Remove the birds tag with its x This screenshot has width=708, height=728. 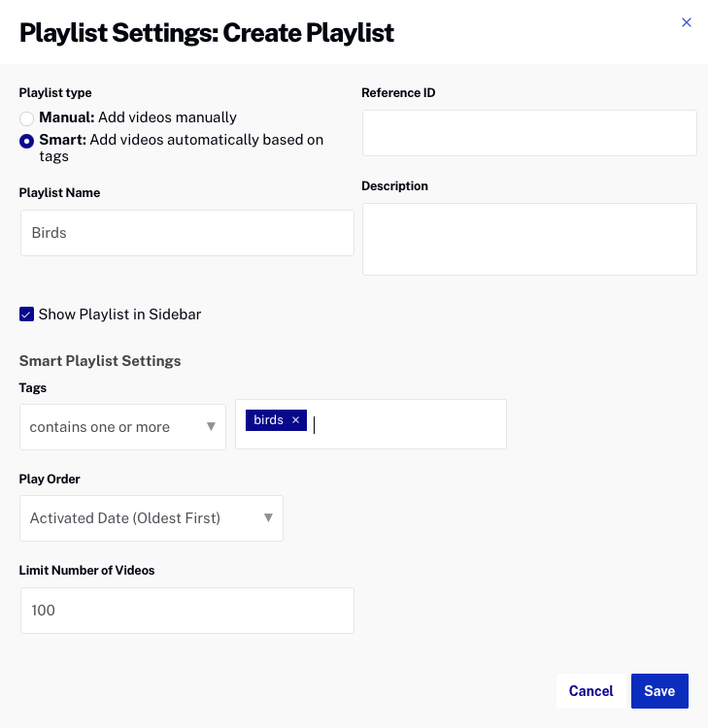295,420
